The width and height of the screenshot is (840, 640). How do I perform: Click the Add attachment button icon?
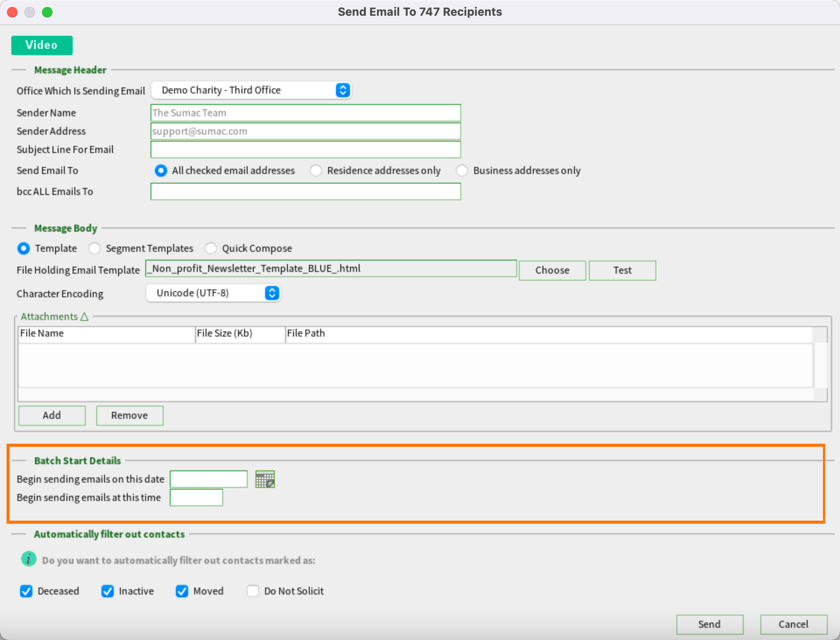tap(52, 415)
